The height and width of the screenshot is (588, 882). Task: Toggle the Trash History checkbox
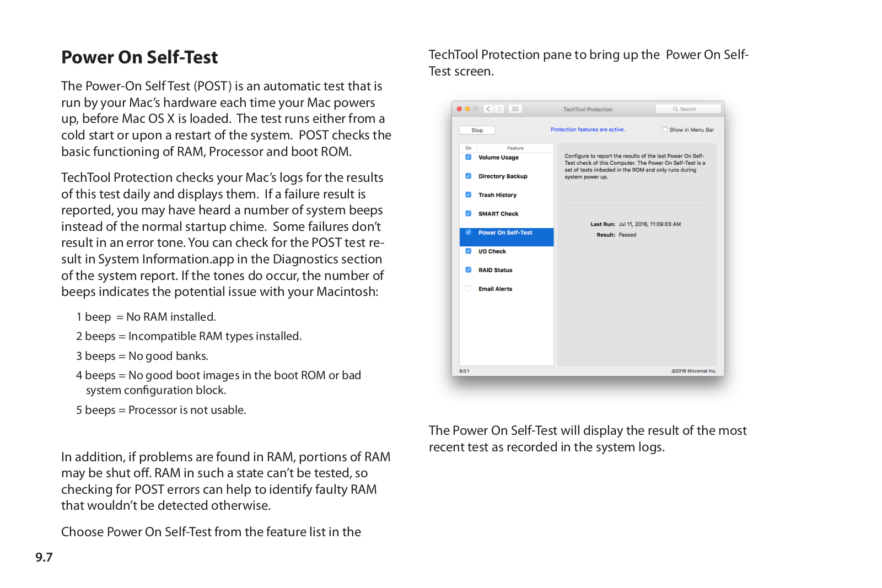[469, 195]
